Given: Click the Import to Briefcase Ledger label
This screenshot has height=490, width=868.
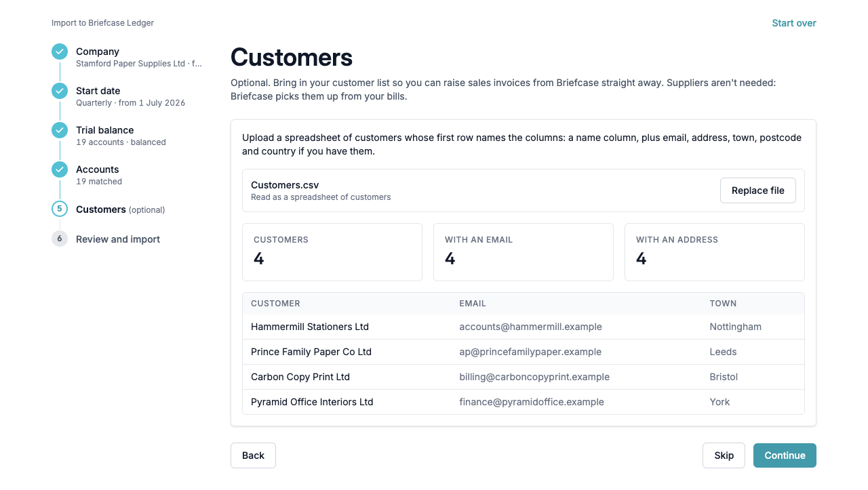Looking at the screenshot, I should [102, 23].
